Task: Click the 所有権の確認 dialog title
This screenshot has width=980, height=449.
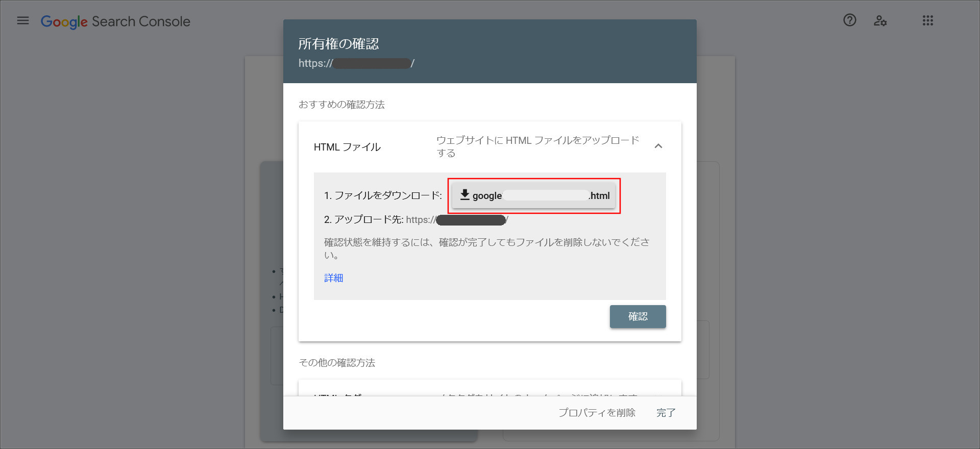Action: click(x=338, y=44)
